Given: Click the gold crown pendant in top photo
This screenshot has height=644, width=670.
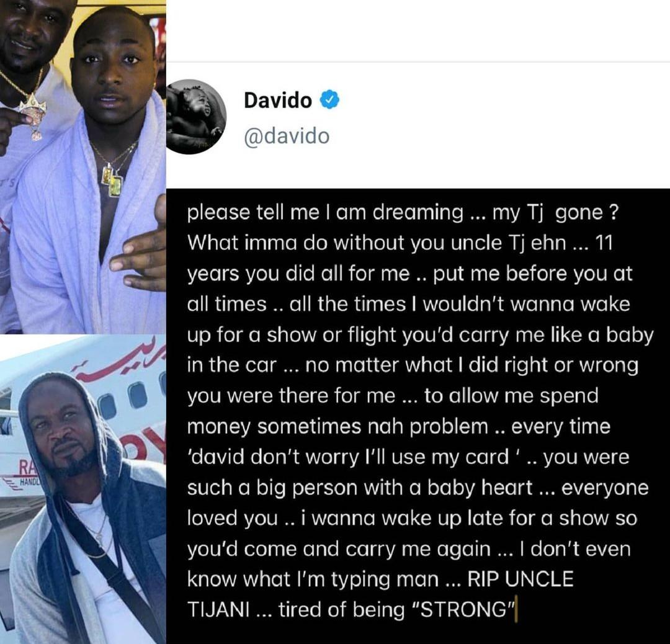Looking at the screenshot, I should [x=32, y=116].
